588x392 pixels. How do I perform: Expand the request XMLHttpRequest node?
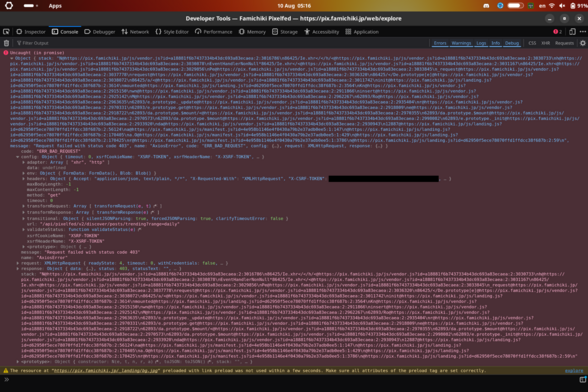[18, 263]
